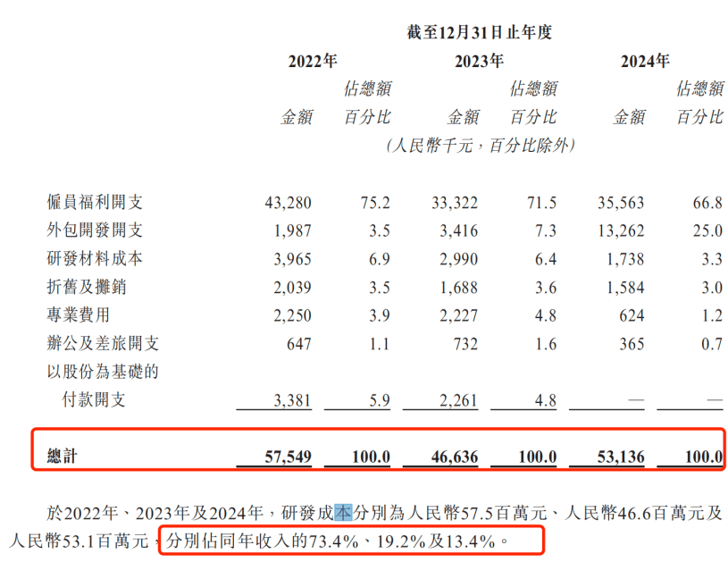Click the 13,262 outsourced development value
This screenshot has height=562, width=728.
pos(622,231)
